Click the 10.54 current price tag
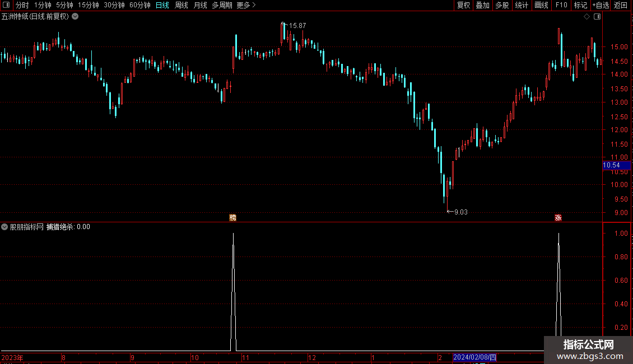This screenshot has height=364, width=633. [616, 165]
